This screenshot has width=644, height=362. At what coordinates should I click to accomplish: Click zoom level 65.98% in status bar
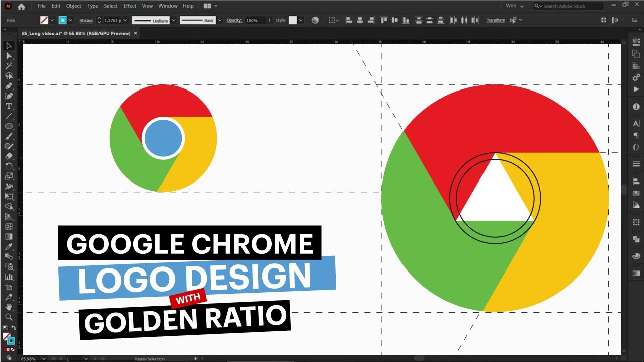[28, 359]
